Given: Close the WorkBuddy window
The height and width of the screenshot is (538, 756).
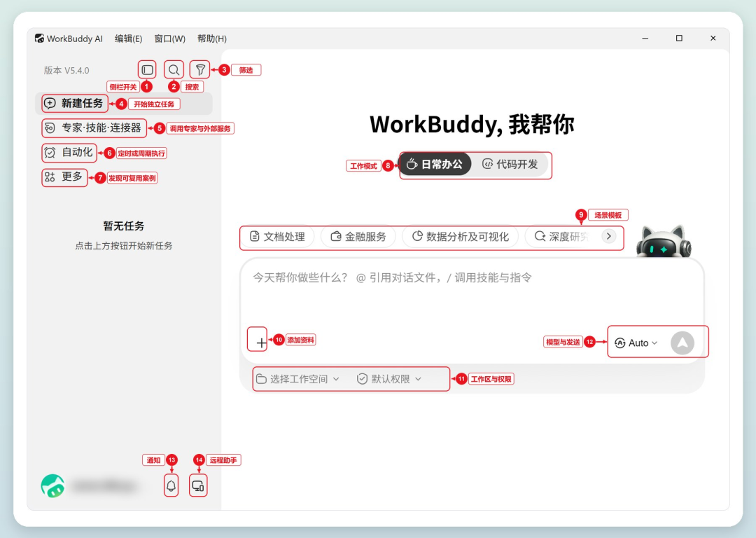Looking at the screenshot, I should click(x=713, y=38).
